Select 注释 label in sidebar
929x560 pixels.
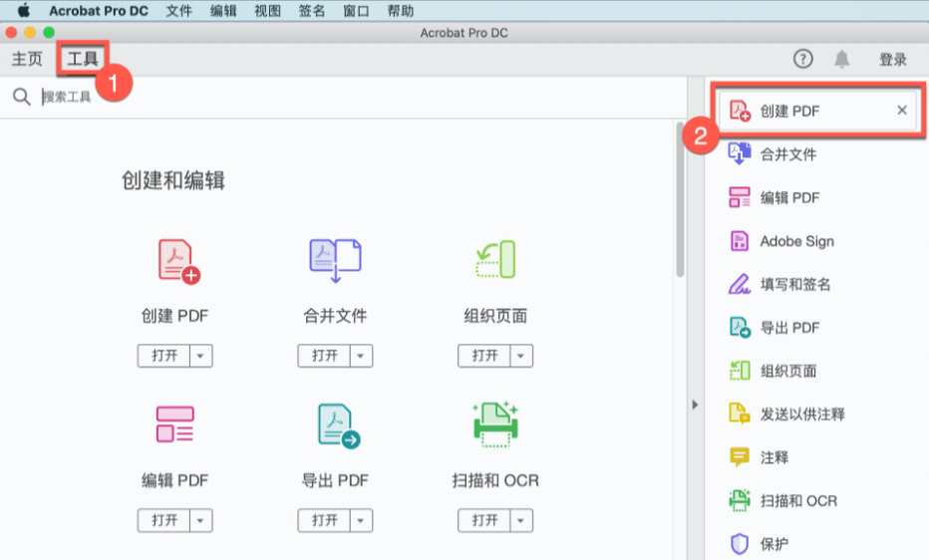[x=774, y=457]
